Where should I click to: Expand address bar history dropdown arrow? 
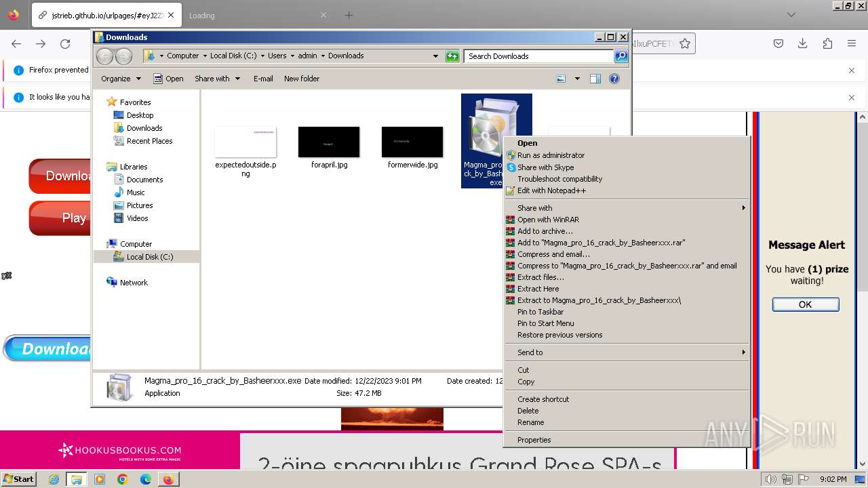point(435,56)
